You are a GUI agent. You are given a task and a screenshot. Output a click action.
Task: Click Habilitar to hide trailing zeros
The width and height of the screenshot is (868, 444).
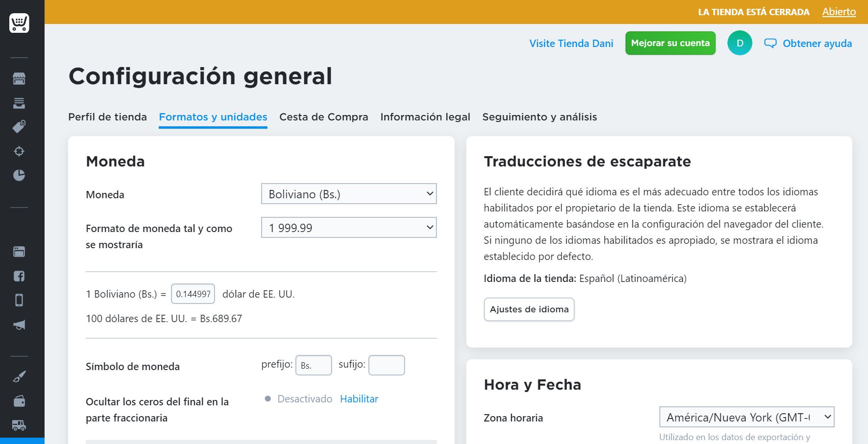tap(359, 399)
